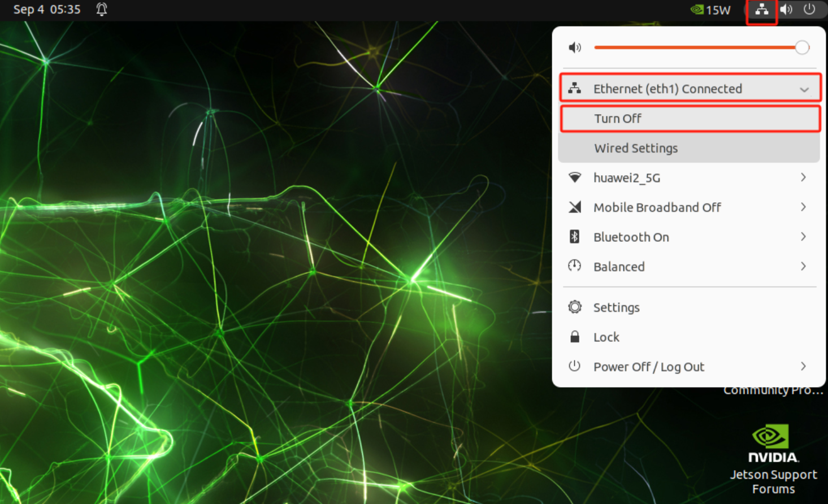Click the power icon in top bar
828x504 pixels.
click(x=809, y=10)
